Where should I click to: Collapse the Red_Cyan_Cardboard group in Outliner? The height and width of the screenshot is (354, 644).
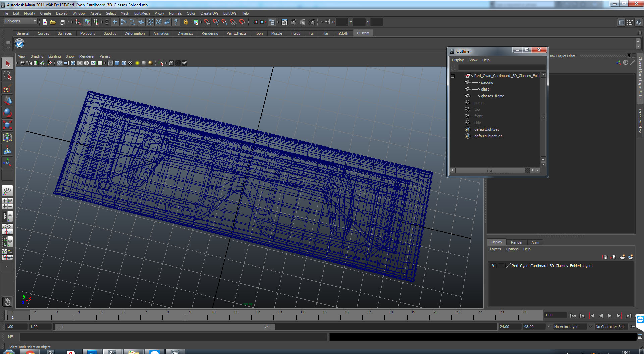point(452,76)
